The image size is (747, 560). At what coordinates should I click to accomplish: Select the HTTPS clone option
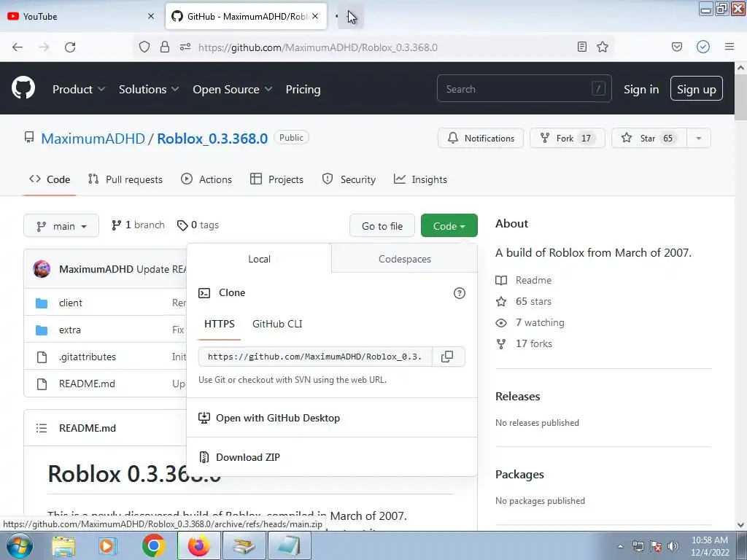tap(219, 324)
